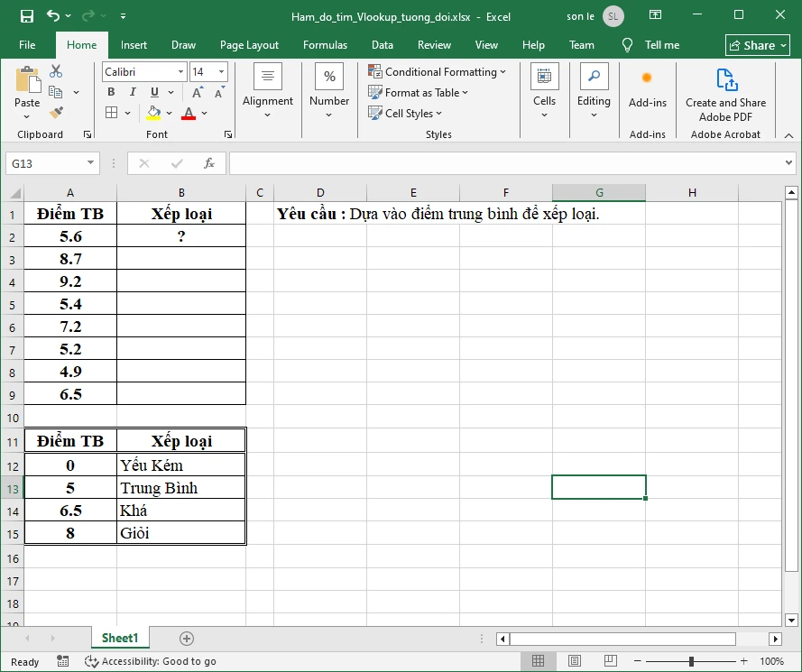The image size is (802, 672).
Task: Click the Copy icon in Clipboard group
Action: click(53, 90)
